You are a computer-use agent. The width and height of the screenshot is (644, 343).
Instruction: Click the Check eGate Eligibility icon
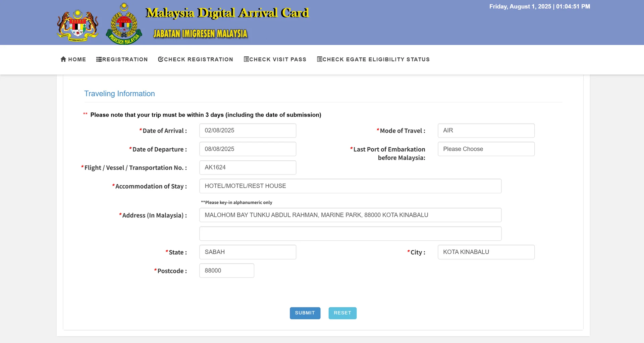pyautogui.click(x=319, y=59)
